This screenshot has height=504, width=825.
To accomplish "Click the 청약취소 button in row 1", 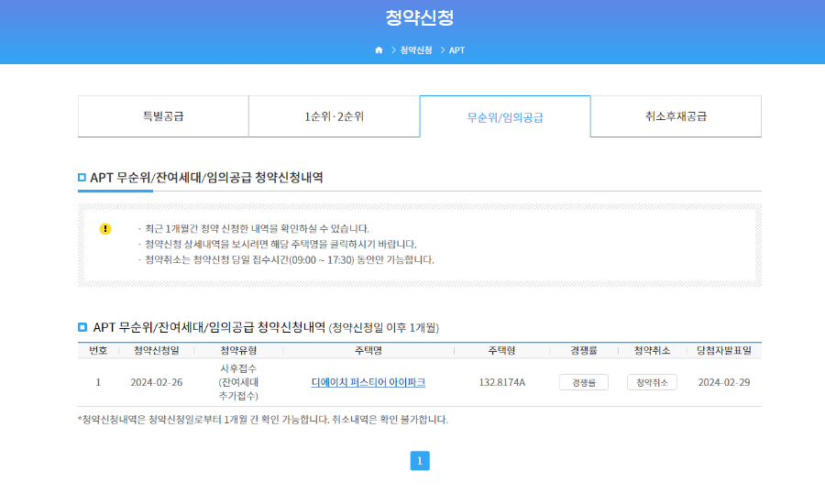I will tap(652, 382).
